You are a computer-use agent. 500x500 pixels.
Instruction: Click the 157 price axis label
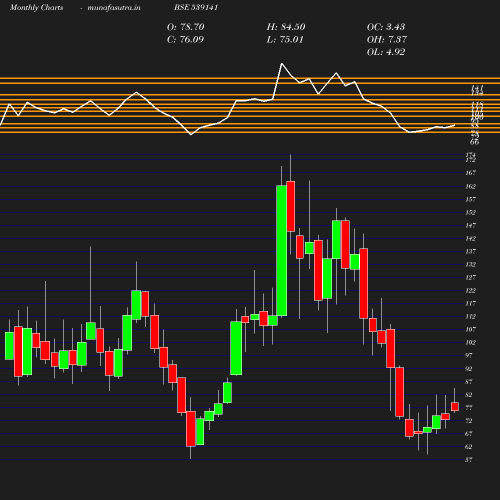coord(470,199)
